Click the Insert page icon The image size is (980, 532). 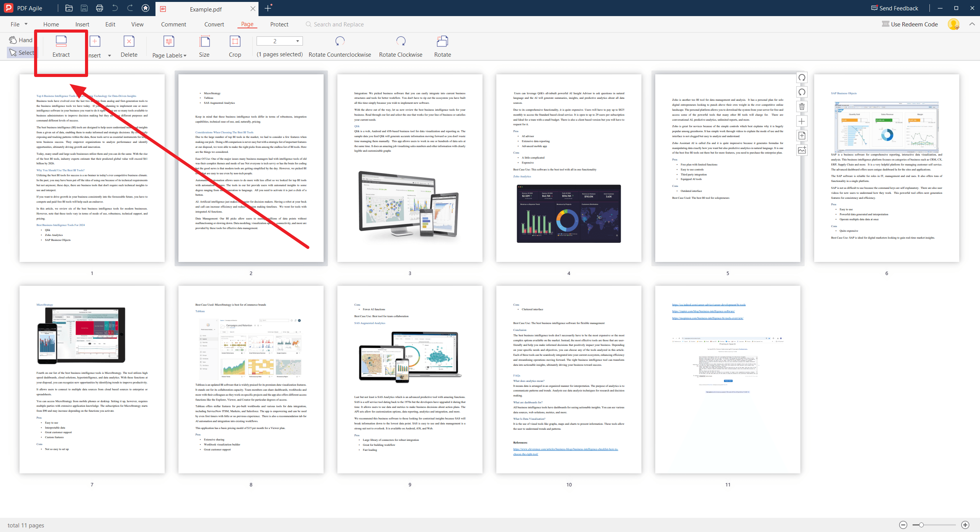coord(94,41)
